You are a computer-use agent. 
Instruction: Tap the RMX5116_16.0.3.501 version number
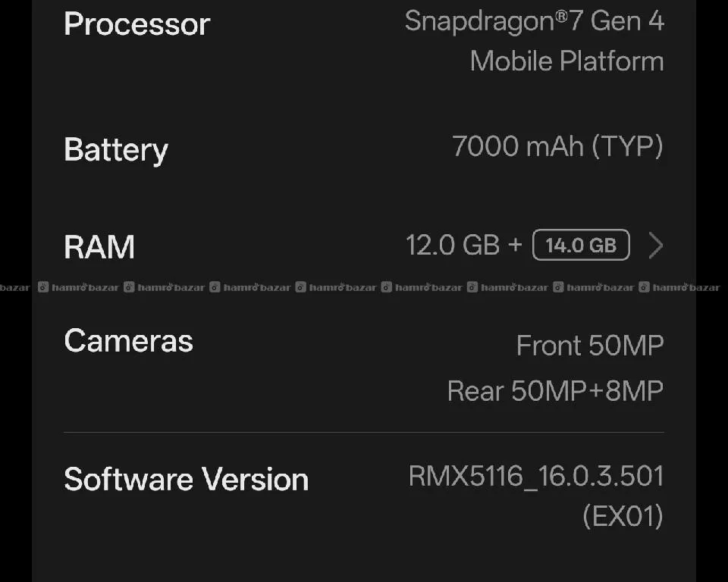coord(535,477)
